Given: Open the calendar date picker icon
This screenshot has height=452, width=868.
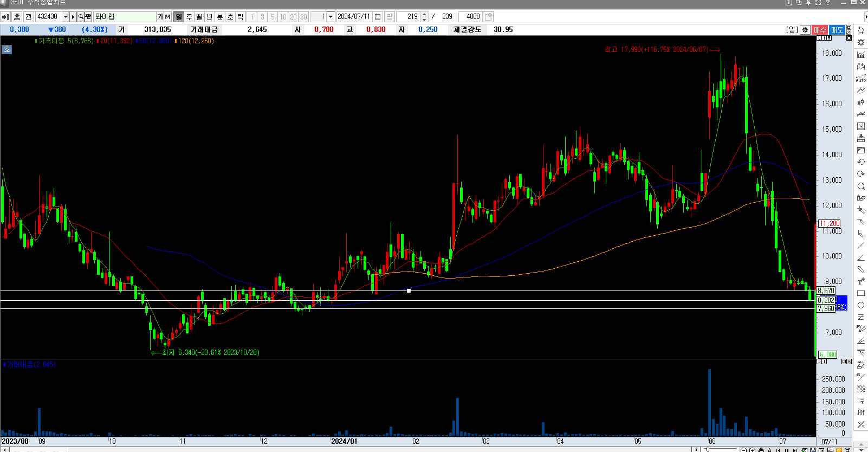Looking at the screenshot, I should (378, 17).
